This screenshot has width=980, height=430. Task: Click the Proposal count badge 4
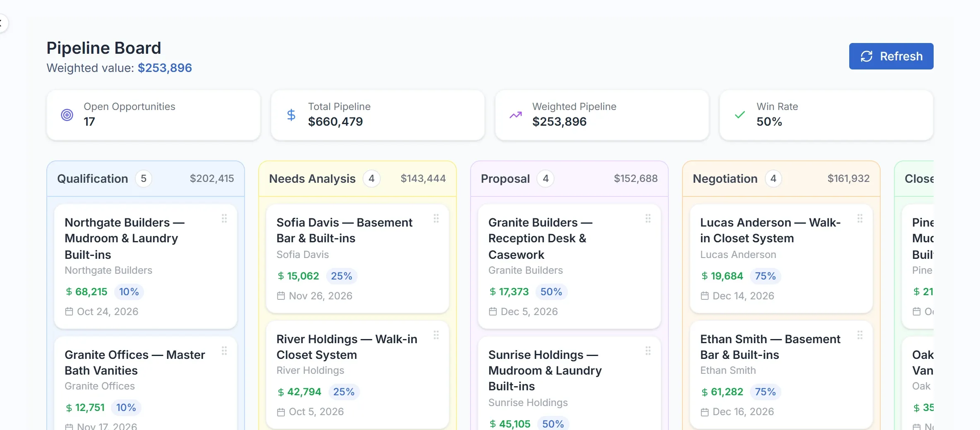pos(546,179)
